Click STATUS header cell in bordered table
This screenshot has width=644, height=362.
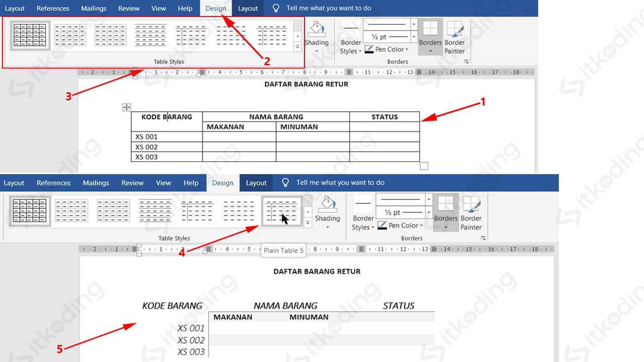tap(385, 117)
